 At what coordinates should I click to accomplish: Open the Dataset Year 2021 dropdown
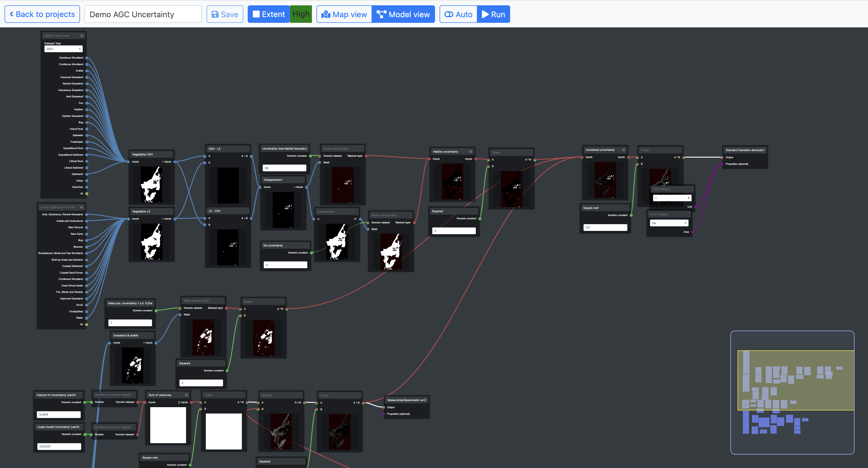point(63,49)
